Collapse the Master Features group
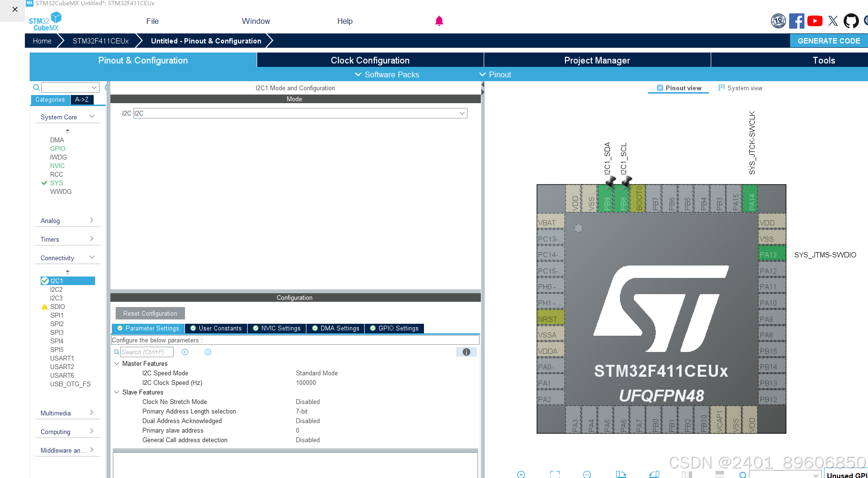The height and width of the screenshot is (478, 868). [117, 363]
